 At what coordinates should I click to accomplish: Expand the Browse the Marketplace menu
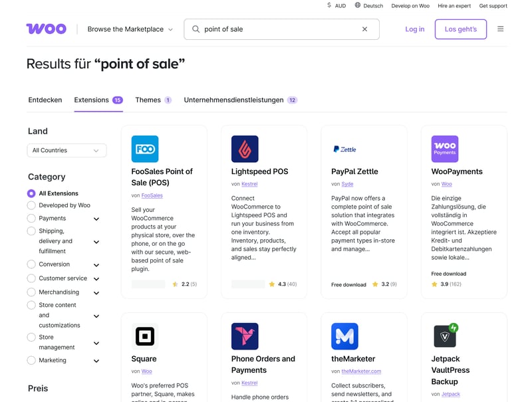(130, 29)
